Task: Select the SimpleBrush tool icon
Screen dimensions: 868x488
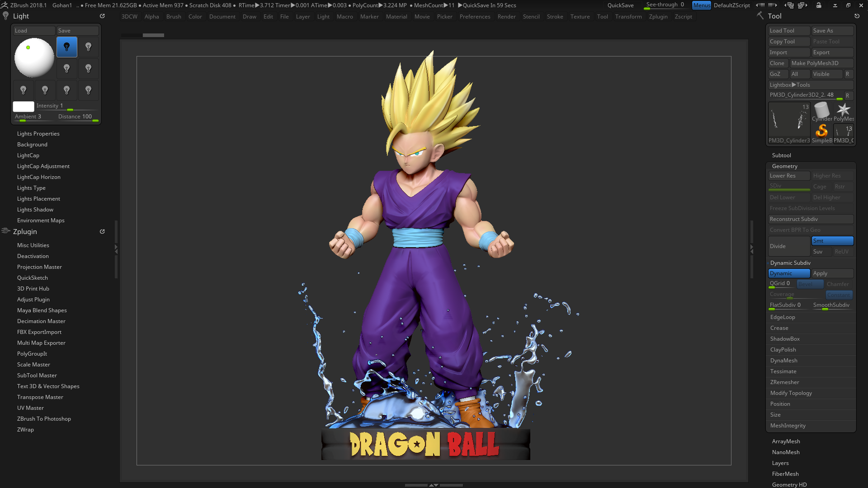Action: [x=822, y=131]
